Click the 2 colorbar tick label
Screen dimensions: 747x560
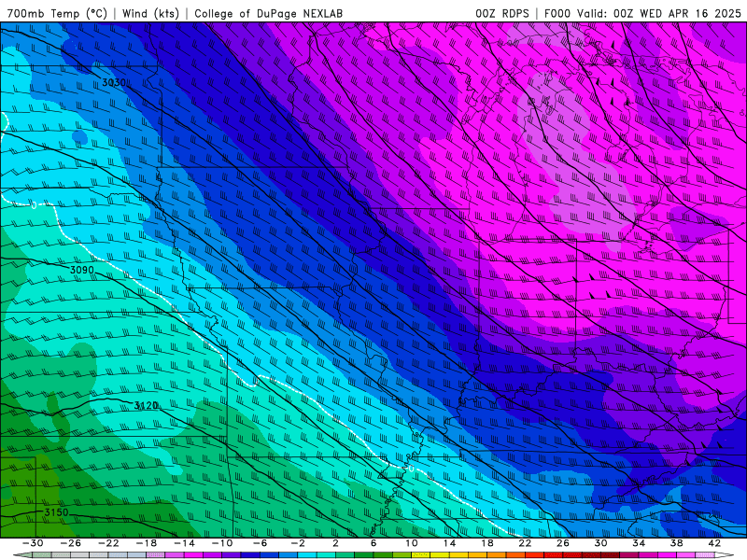(336, 543)
